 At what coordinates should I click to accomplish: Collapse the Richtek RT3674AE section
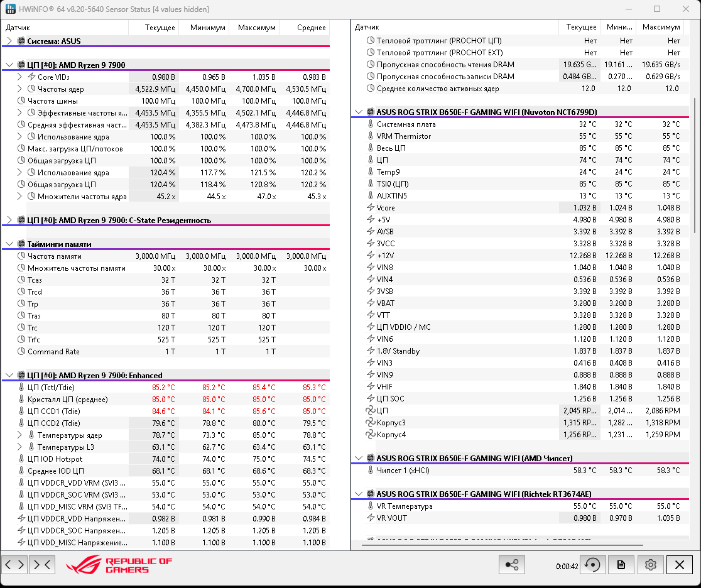click(x=359, y=494)
